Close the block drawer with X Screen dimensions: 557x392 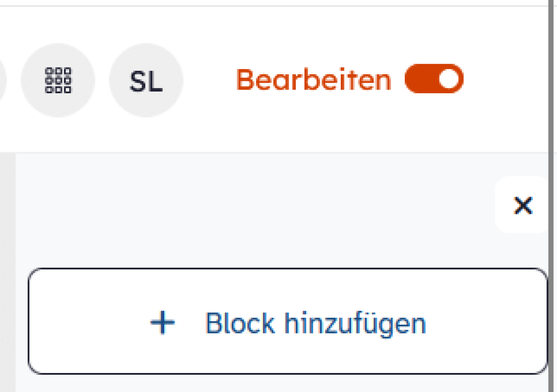click(x=523, y=205)
